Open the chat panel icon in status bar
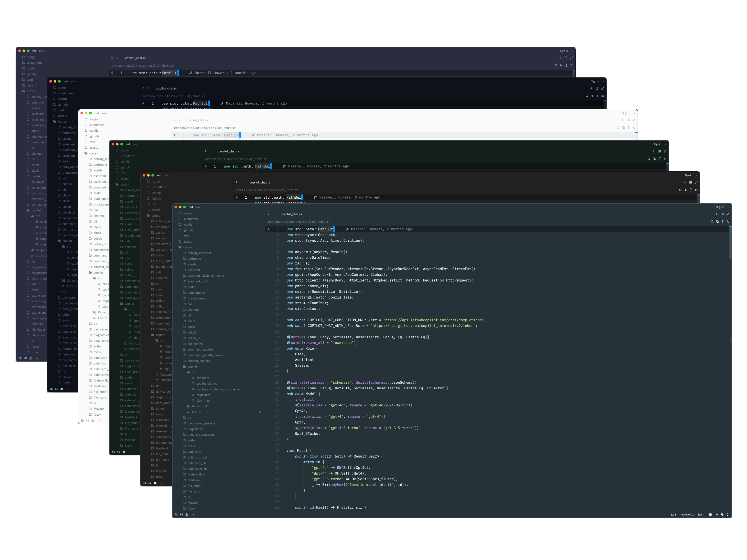Viewport: 747px width, 560px height. click(x=722, y=514)
